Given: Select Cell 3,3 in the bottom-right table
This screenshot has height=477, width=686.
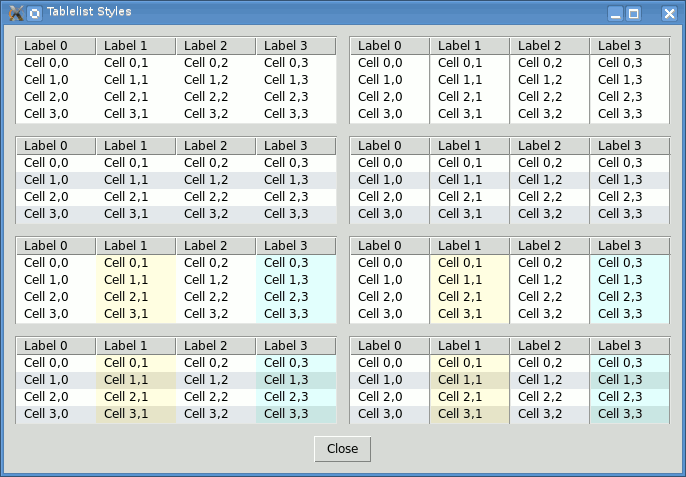Looking at the screenshot, I should 620,414.
